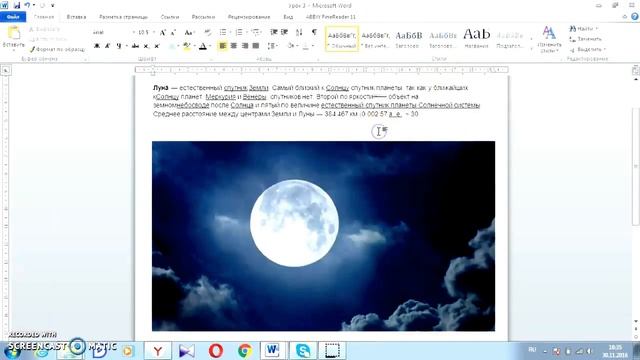
Task: Toggle underline Ч formatting
Action: coord(118,46)
